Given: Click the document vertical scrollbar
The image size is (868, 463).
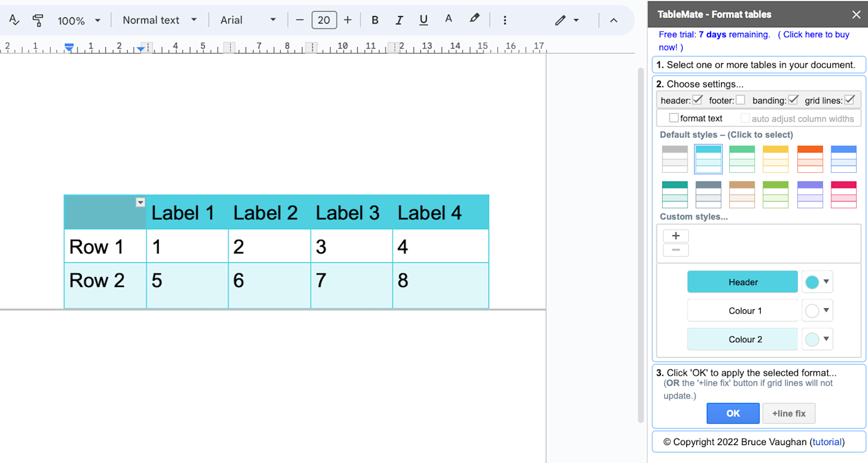Looking at the screenshot, I should (640, 245).
